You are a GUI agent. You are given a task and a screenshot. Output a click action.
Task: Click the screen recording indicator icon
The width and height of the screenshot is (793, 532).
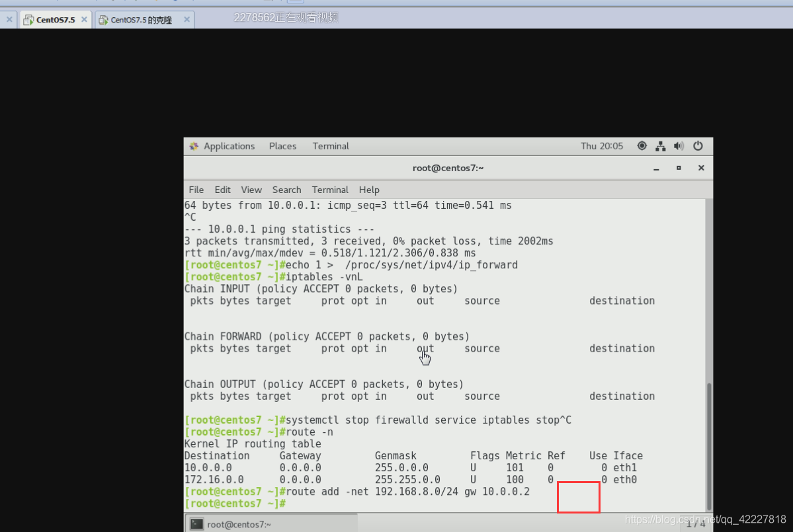click(x=642, y=146)
